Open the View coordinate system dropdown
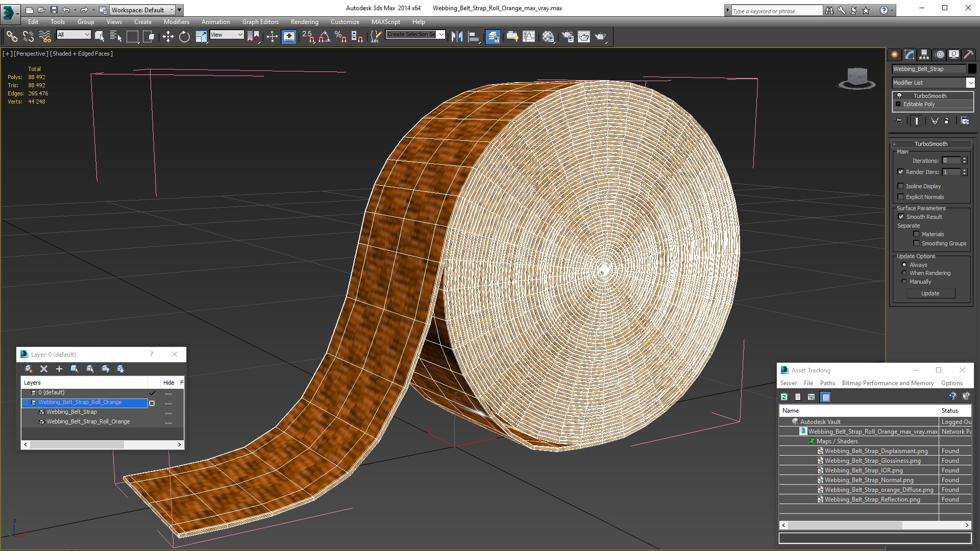The width and height of the screenshot is (980, 551). point(227,35)
